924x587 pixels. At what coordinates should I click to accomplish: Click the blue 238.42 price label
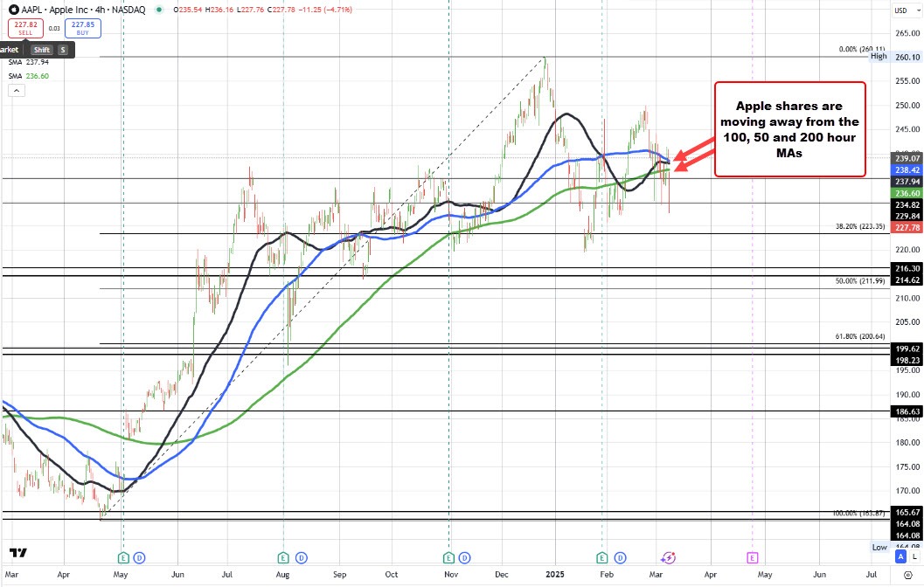pos(906,170)
